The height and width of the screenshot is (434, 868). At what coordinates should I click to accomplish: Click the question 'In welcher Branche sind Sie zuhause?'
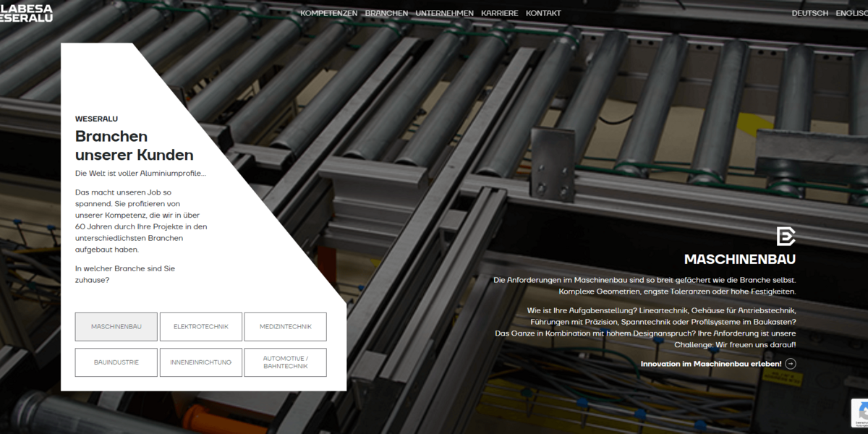[125, 274]
